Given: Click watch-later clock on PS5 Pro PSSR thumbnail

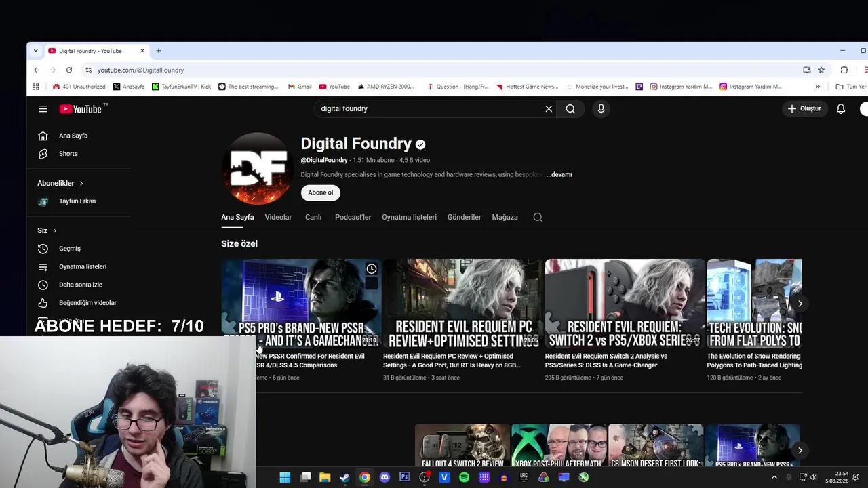Looking at the screenshot, I should click(x=372, y=269).
